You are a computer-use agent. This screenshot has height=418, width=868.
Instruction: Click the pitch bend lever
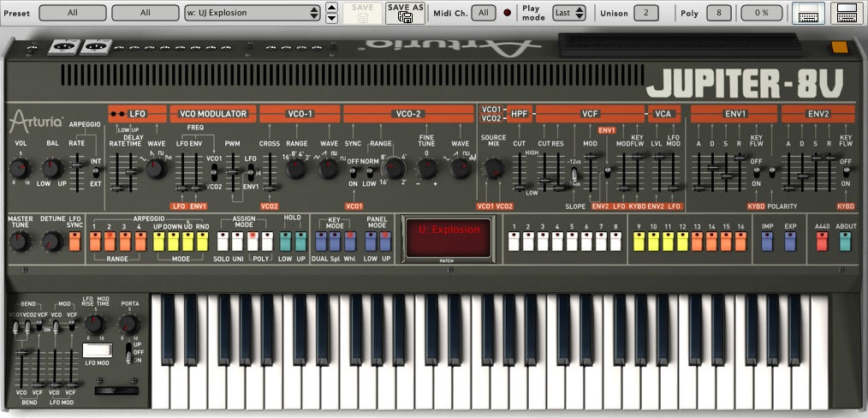click(116, 391)
